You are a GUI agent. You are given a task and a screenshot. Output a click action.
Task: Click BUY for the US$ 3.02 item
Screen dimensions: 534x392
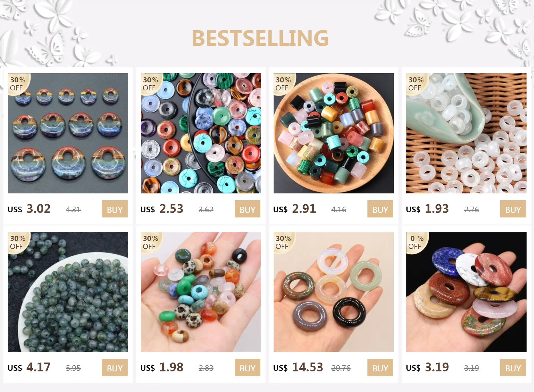click(x=115, y=209)
